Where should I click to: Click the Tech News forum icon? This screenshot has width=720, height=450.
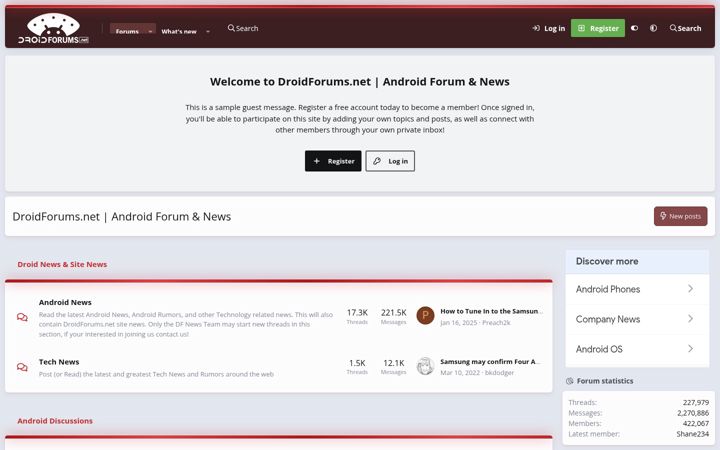pos(22,367)
